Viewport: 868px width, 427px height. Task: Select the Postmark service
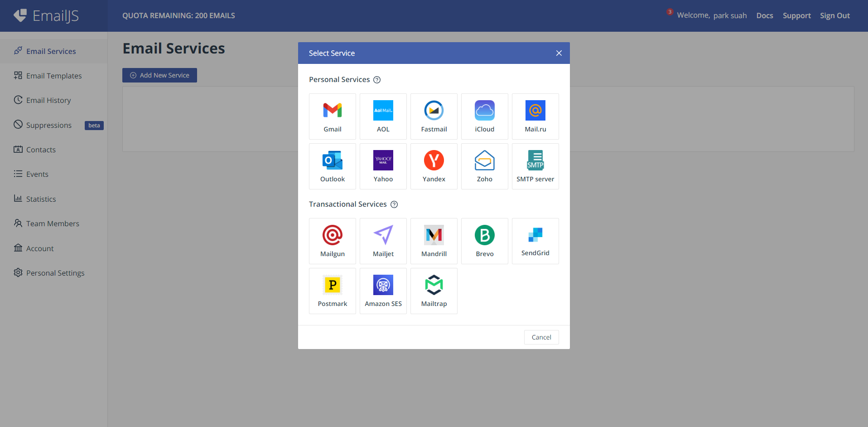tap(333, 291)
